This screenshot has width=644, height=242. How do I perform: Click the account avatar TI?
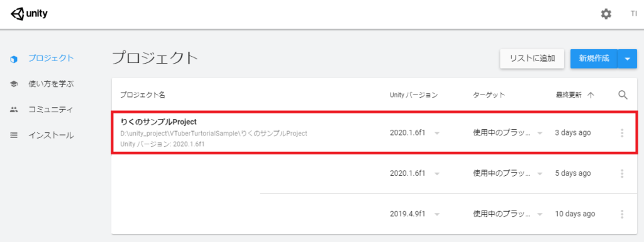[634, 14]
